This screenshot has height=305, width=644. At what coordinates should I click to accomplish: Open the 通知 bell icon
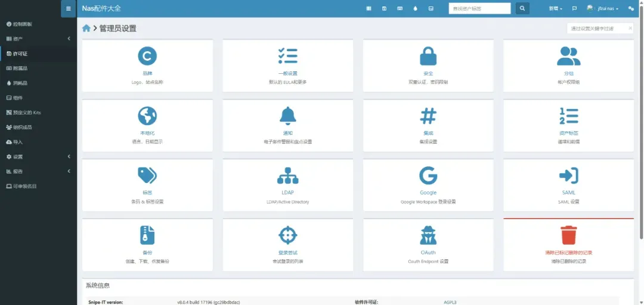coord(287,116)
